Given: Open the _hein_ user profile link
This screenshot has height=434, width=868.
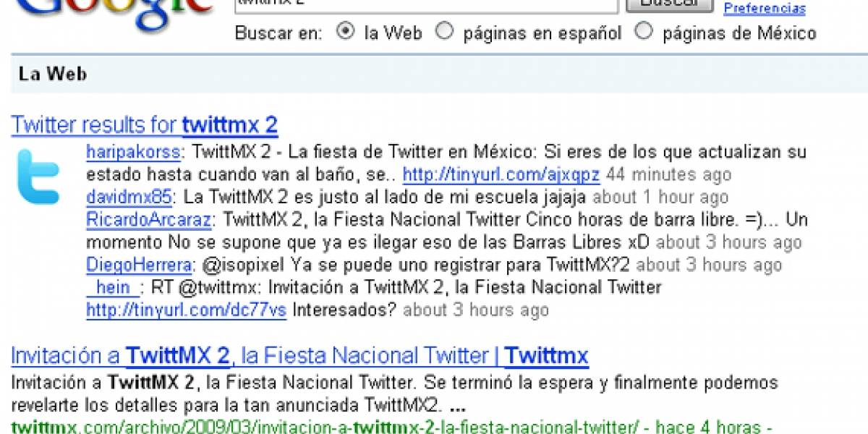Looking at the screenshot, I should [113, 288].
